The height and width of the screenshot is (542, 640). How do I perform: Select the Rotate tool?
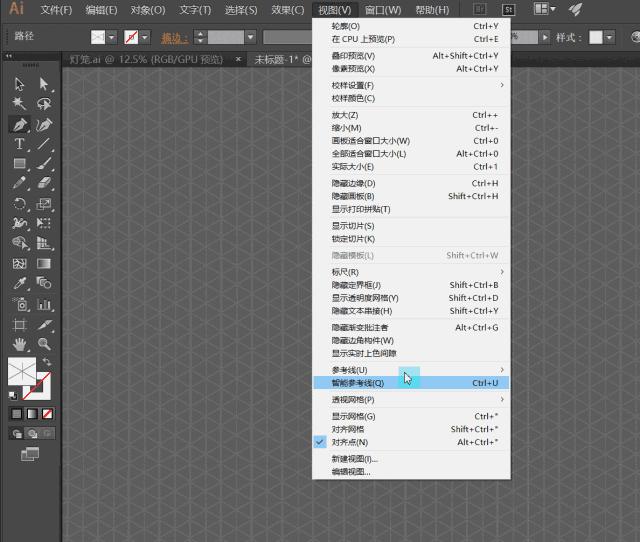pos(19,203)
